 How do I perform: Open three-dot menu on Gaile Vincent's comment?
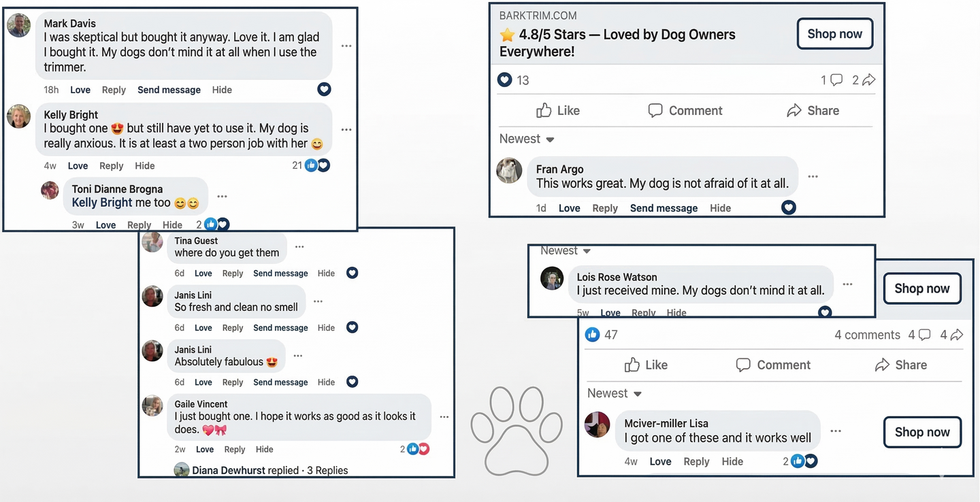point(444,417)
